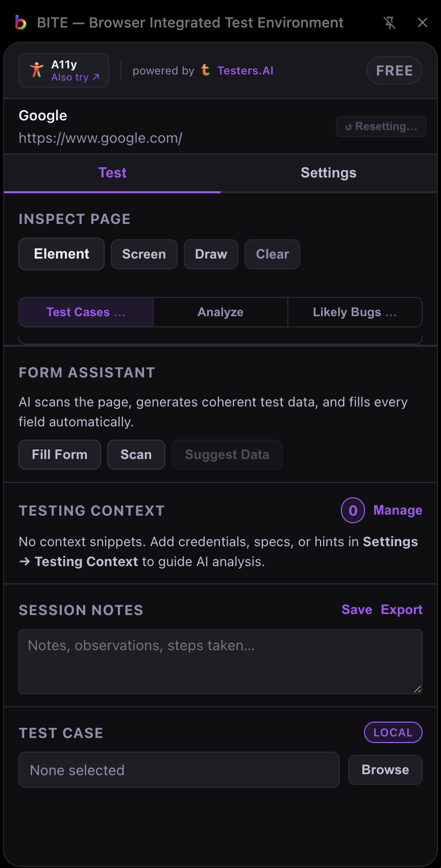Viewport: 441px width, 868px height.
Task: Enable Screen capture mode
Action: tap(144, 254)
